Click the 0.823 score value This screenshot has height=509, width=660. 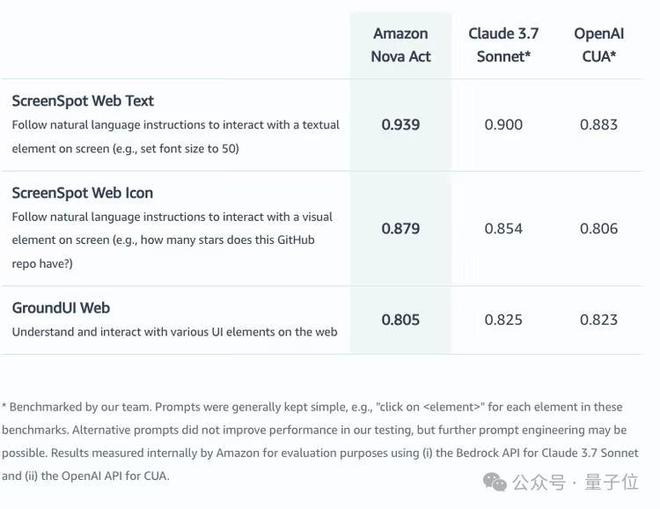point(599,320)
